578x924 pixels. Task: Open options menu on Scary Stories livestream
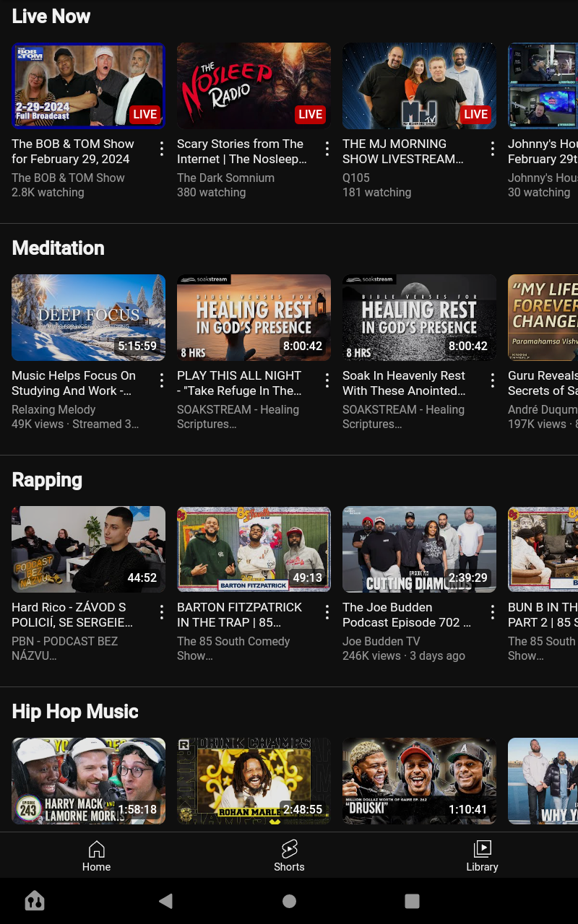point(326,148)
